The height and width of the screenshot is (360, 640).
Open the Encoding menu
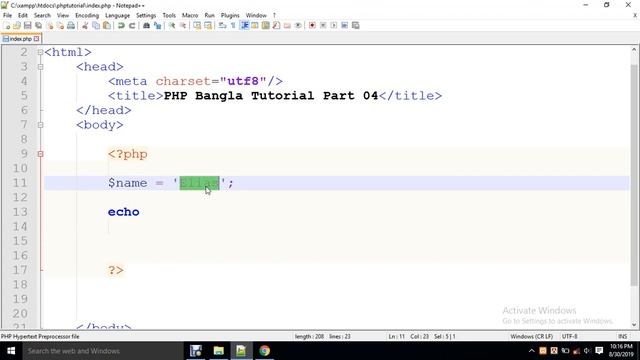87,15
